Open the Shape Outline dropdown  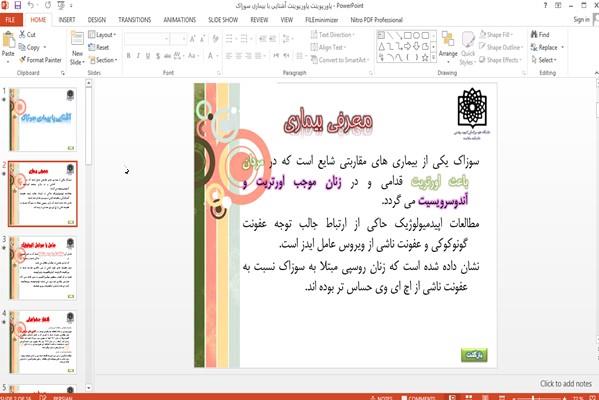click(x=500, y=47)
